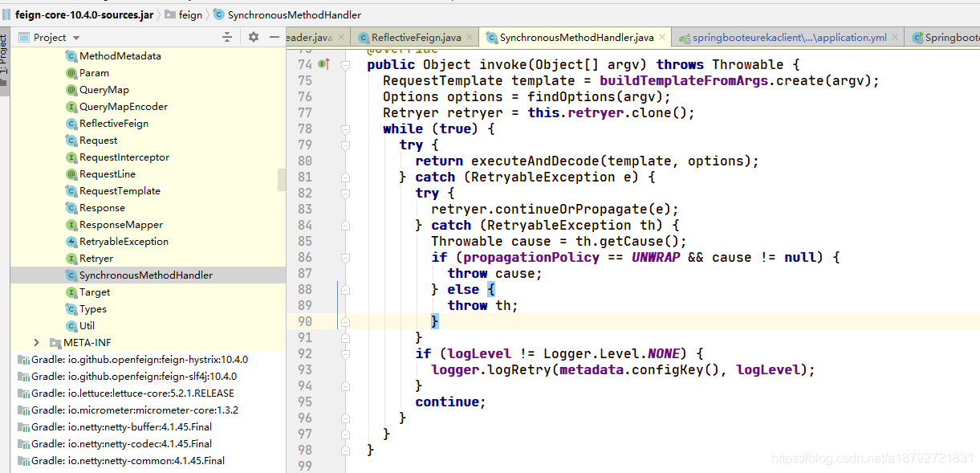Click the annotation icon beside QueryMap
Screen dimensions: 980x473
[71, 90]
